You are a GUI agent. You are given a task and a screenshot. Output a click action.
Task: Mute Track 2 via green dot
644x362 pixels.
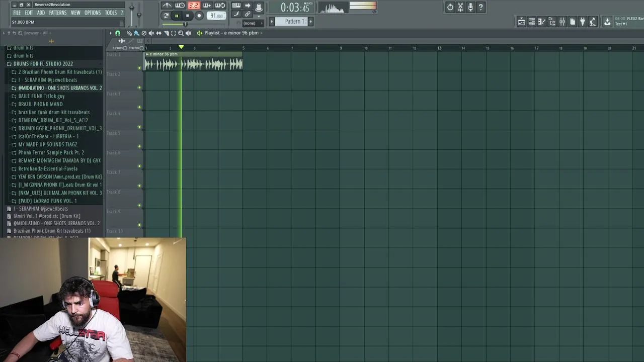click(139, 87)
